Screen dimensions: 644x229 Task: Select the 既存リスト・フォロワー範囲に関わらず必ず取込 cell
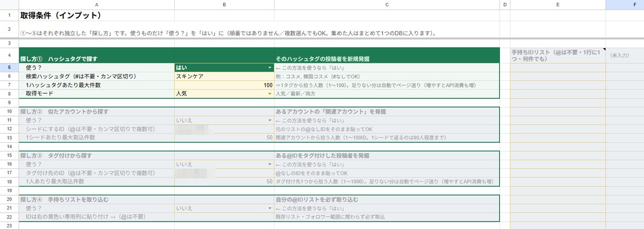click(387, 217)
